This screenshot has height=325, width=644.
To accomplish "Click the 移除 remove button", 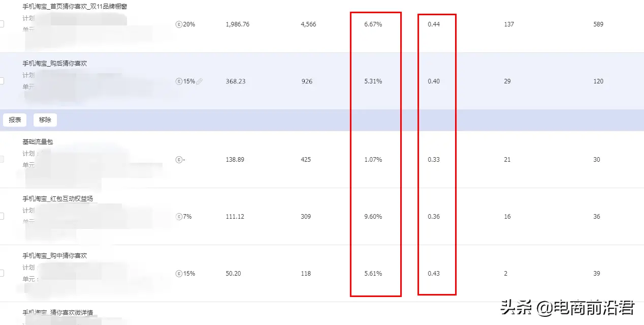I will (45, 120).
